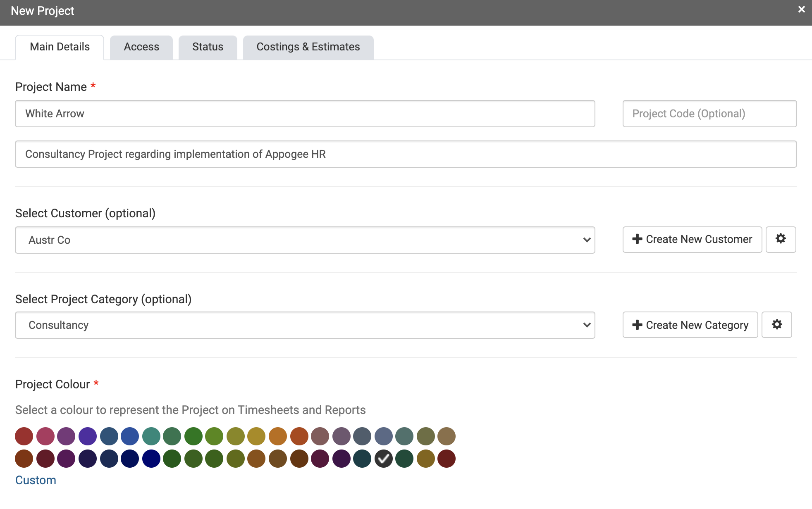The height and width of the screenshot is (509, 812).
Task: Click the Create New Category button
Action: 690,325
